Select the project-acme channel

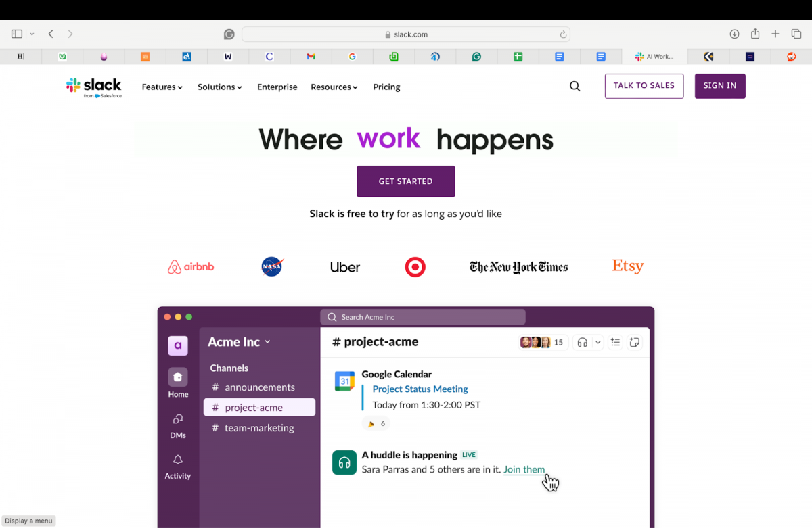(x=260, y=408)
